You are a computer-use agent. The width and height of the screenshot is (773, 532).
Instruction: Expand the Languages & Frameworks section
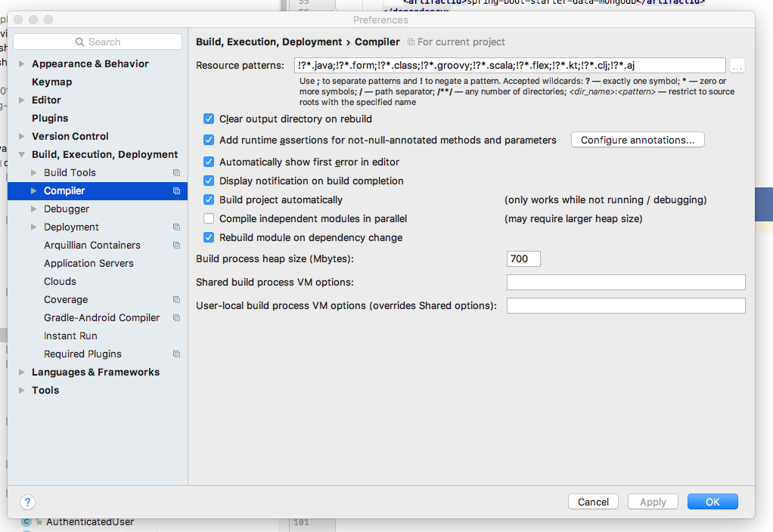click(22, 373)
